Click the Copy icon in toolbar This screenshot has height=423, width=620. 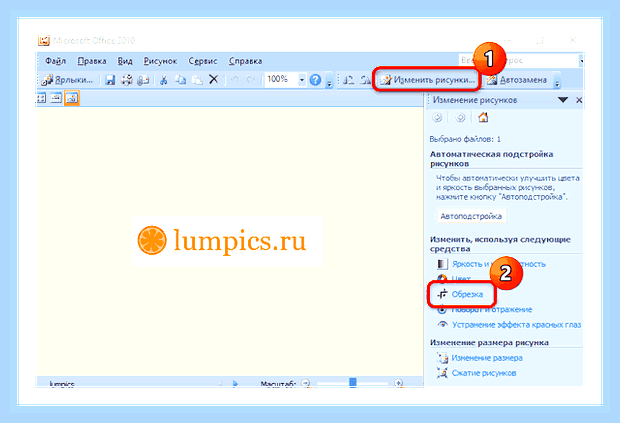pyautogui.click(x=180, y=80)
